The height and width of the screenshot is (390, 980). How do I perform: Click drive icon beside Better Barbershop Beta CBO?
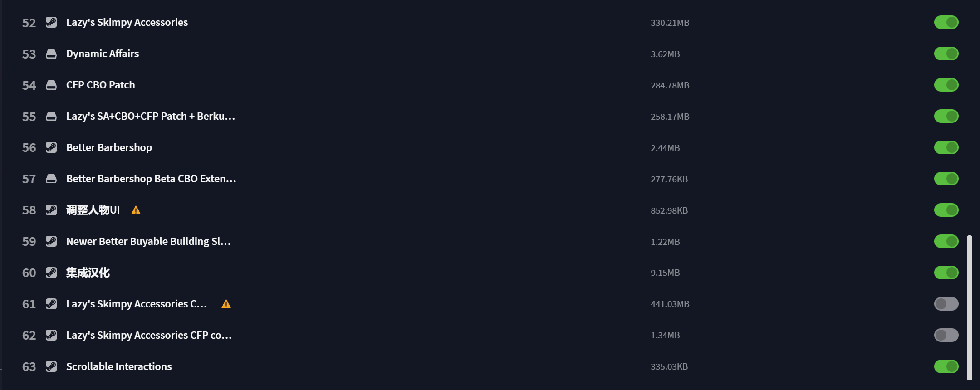[51, 179]
